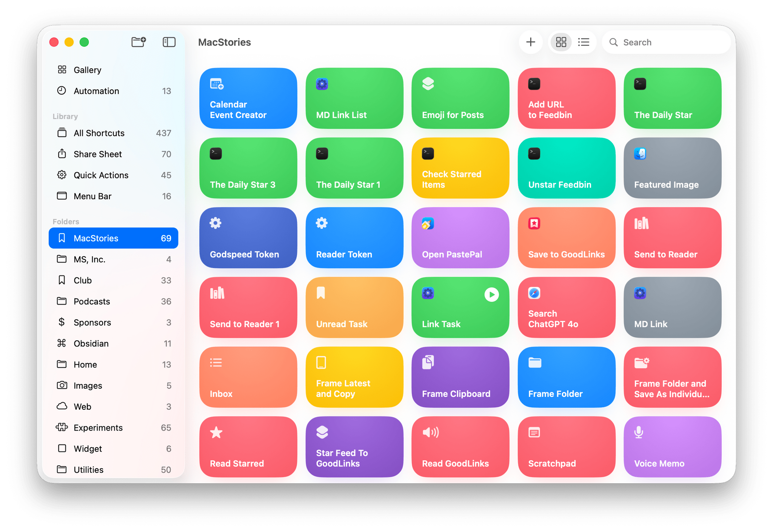Click gear icon on Reader Token tile

click(x=322, y=223)
